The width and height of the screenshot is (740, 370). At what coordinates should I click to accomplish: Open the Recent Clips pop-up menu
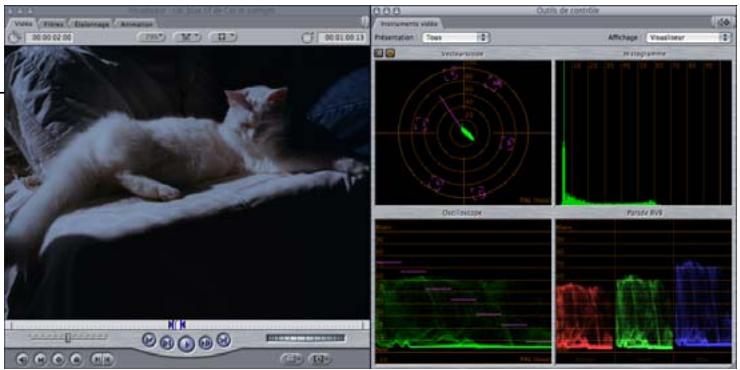point(292,359)
